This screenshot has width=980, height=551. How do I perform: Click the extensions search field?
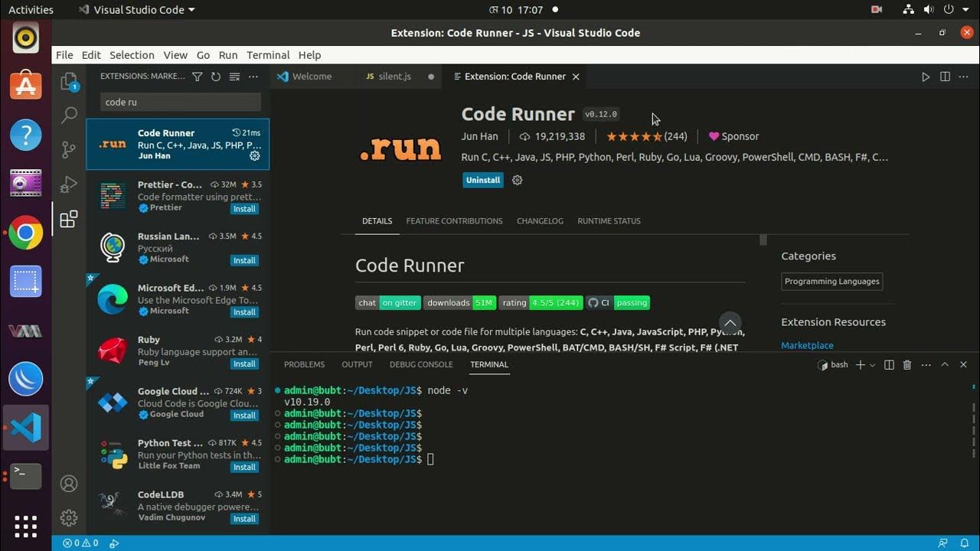tap(181, 102)
